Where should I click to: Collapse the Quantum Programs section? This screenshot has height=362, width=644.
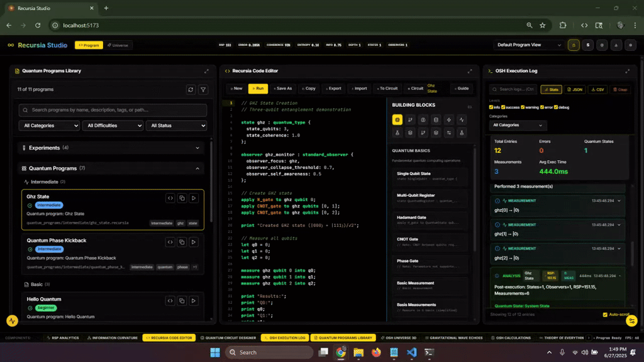coord(197,168)
